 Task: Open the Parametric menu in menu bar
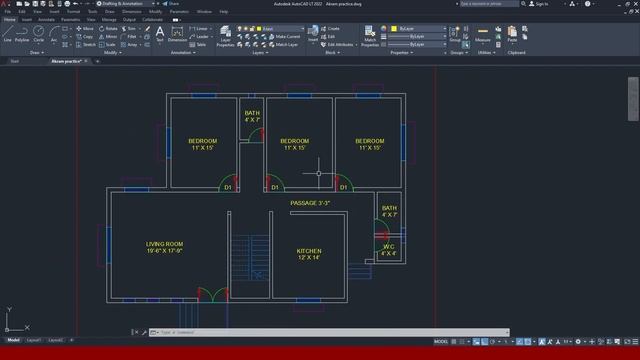click(x=179, y=12)
